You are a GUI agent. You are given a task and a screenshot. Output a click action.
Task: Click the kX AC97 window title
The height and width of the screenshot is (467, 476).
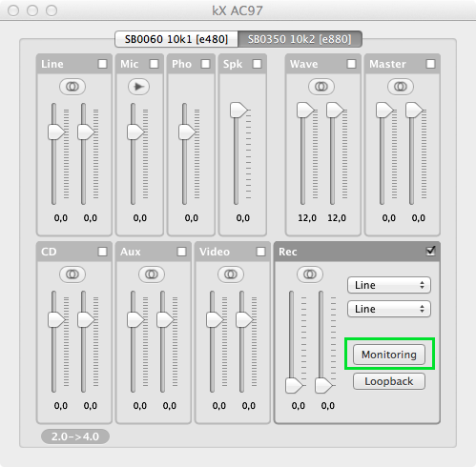[238, 10]
